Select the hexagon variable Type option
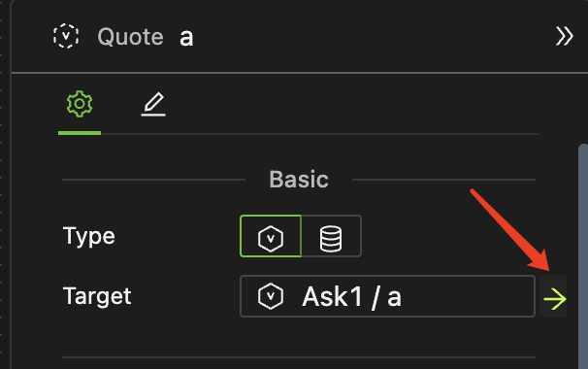Viewport: 588px width, 369px height. [x=271, y=236]
